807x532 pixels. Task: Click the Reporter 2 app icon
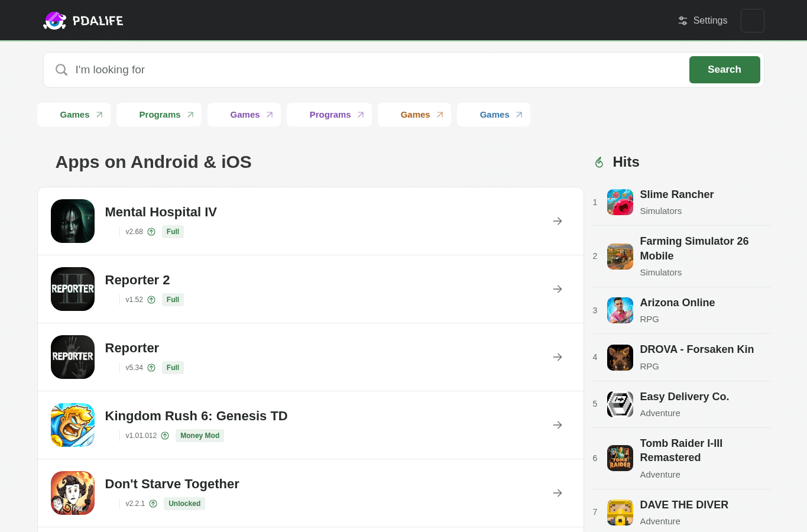tap(73, 289)
